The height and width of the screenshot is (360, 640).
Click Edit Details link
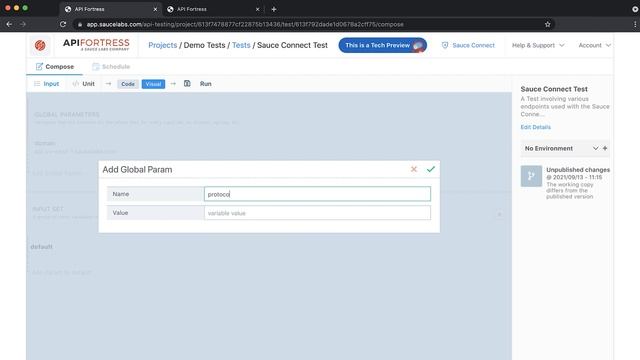point(536,127)
